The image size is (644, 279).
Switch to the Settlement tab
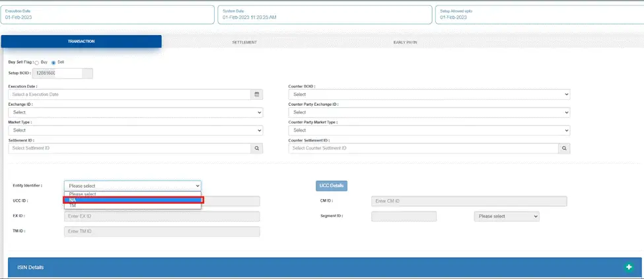pyautogui.click(x=244, y=42)
